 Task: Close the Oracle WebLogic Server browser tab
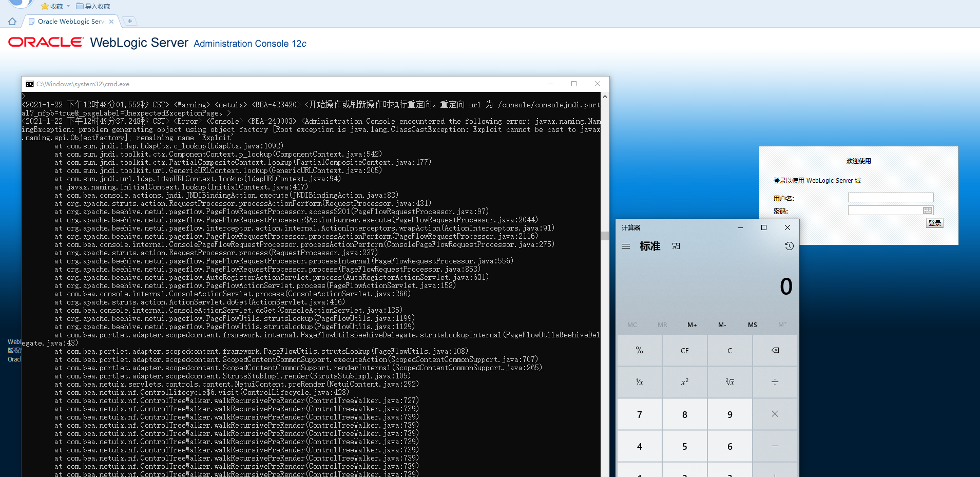click(111, 22)
